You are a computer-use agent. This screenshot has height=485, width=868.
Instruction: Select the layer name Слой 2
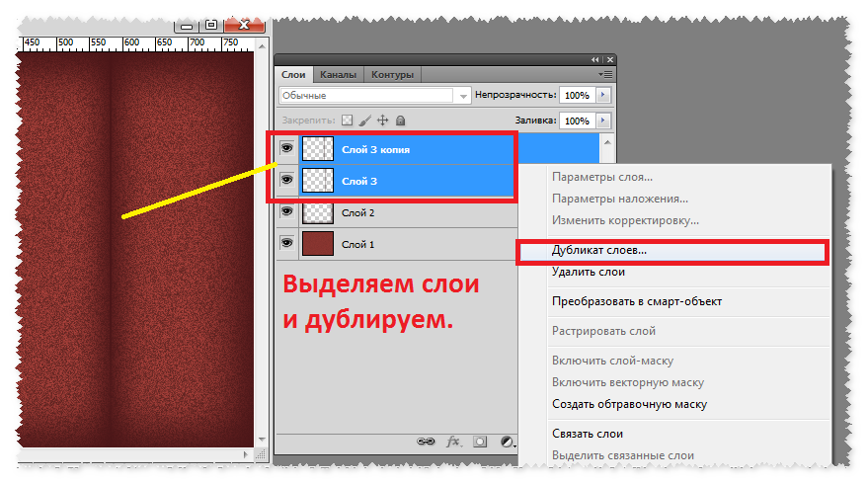tap(358, 212)
